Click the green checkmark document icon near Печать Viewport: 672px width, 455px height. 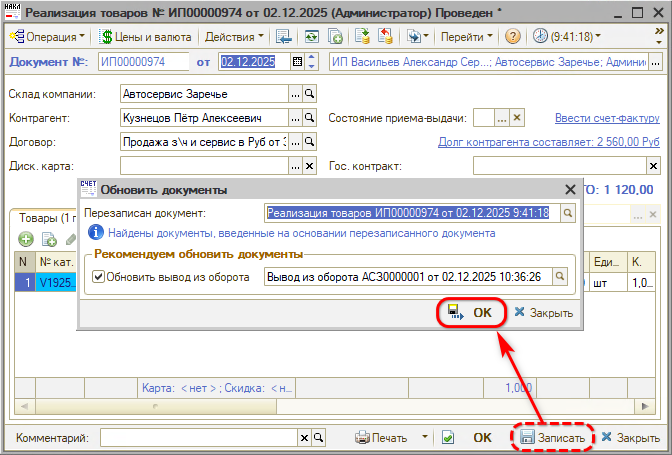(449, 438)
